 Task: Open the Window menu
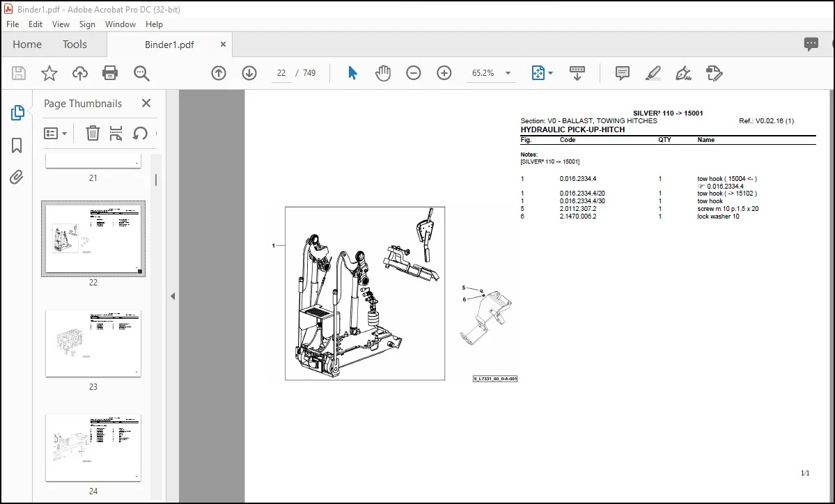120,24
